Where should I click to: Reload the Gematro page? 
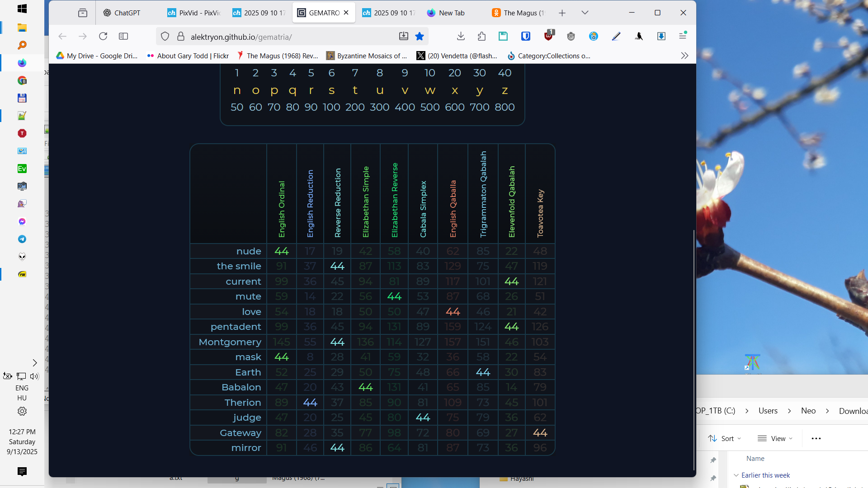[103, 36]
